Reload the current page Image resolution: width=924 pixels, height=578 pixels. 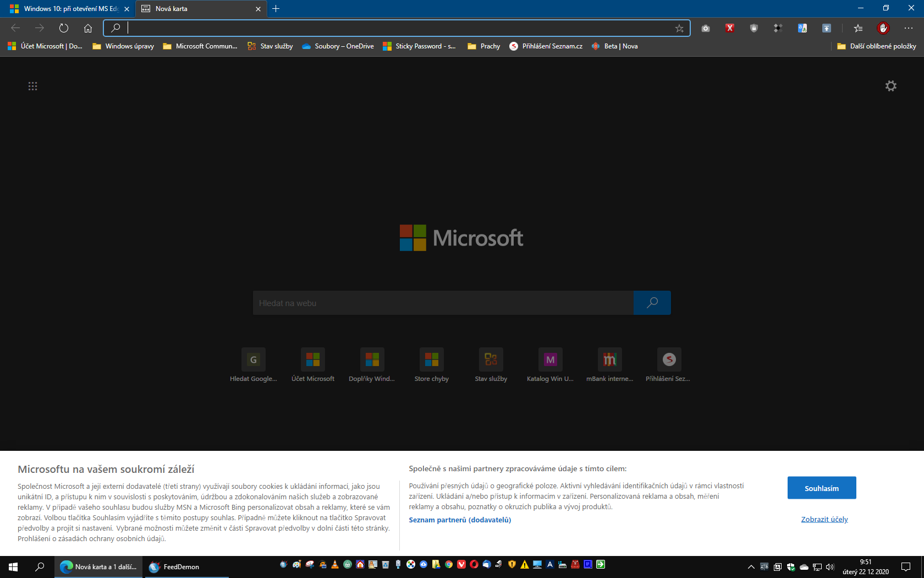point(64,28)
